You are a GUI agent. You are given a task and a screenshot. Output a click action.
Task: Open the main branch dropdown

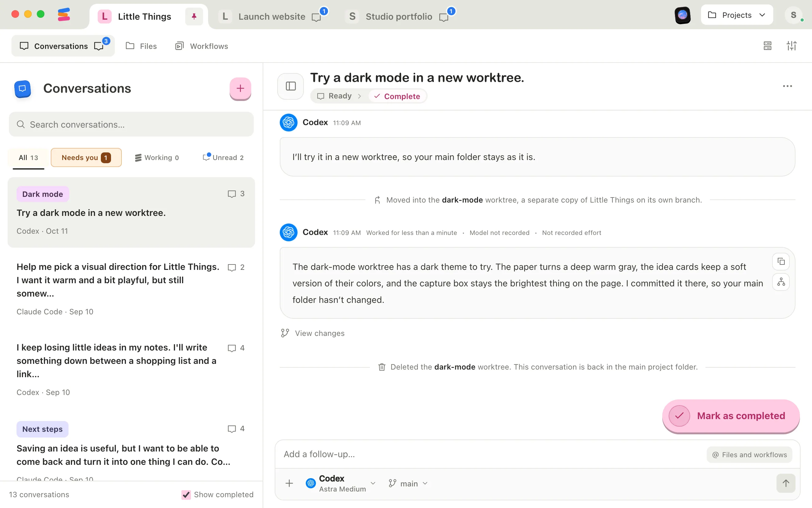[408, 484]
